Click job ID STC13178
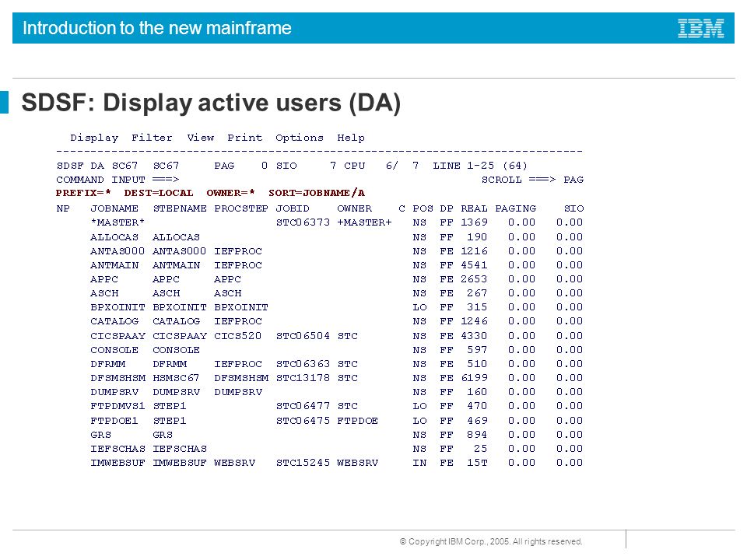Viewport: 747px width, 560px height. pos(303,378)
